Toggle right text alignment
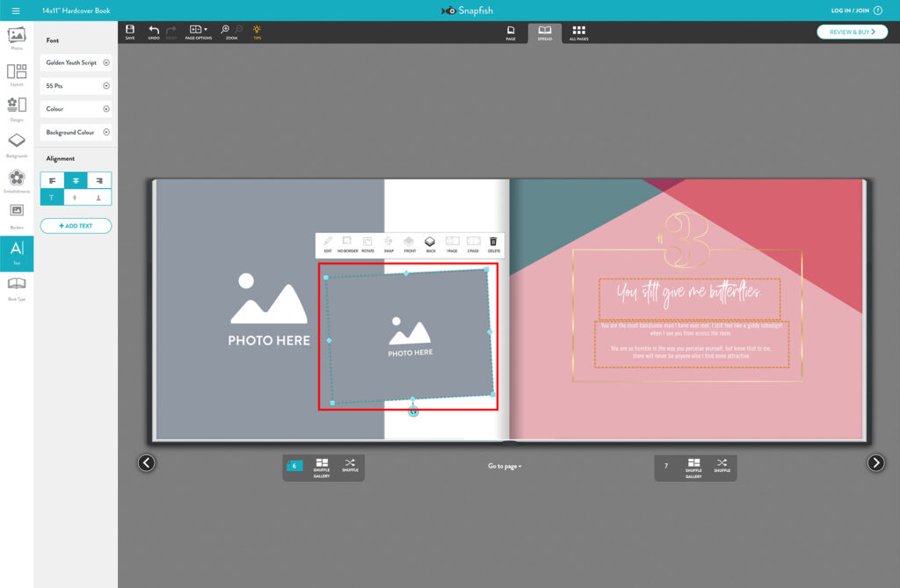This screenshot has height=588, width=900. pyautogui.click(x=99, y=180)
